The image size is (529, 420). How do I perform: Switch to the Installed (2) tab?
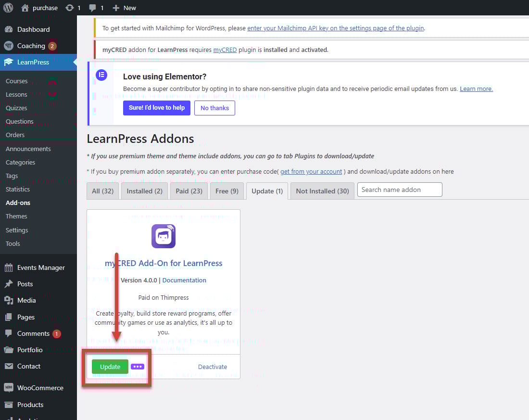144,191
